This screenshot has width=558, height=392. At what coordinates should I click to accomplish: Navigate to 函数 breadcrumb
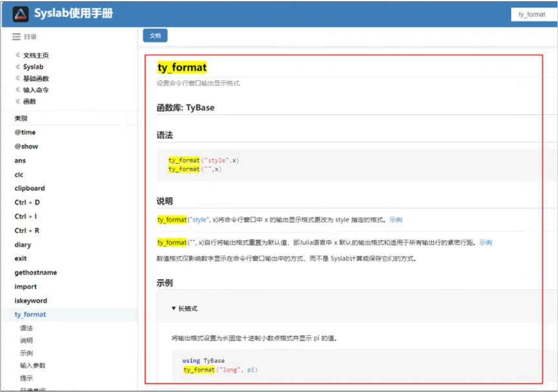click(30, 101)
